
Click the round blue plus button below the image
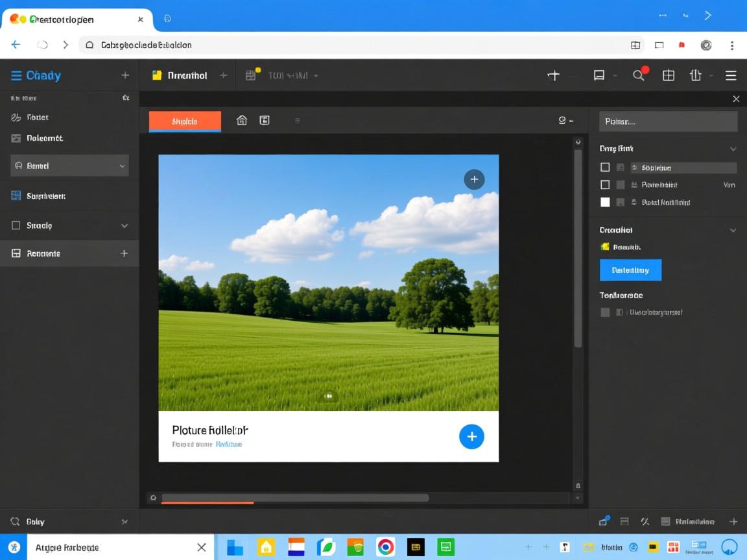(x=471, y=436)
